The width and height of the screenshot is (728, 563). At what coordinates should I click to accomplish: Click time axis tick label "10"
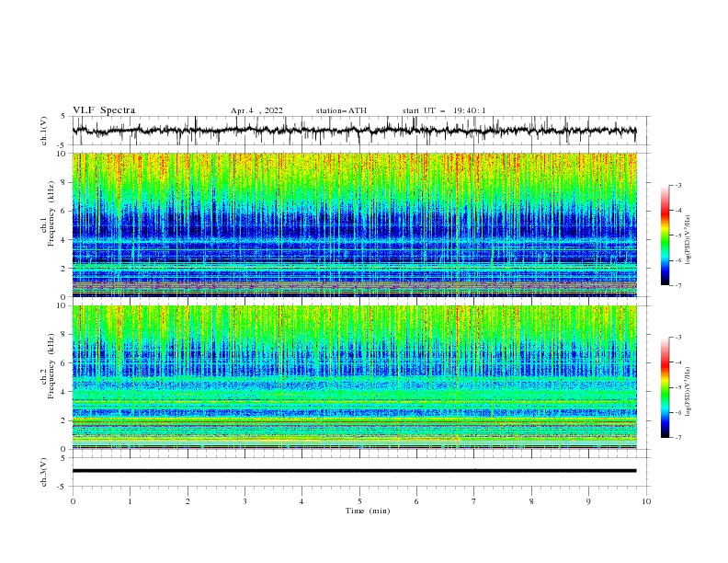pos(646,501)
